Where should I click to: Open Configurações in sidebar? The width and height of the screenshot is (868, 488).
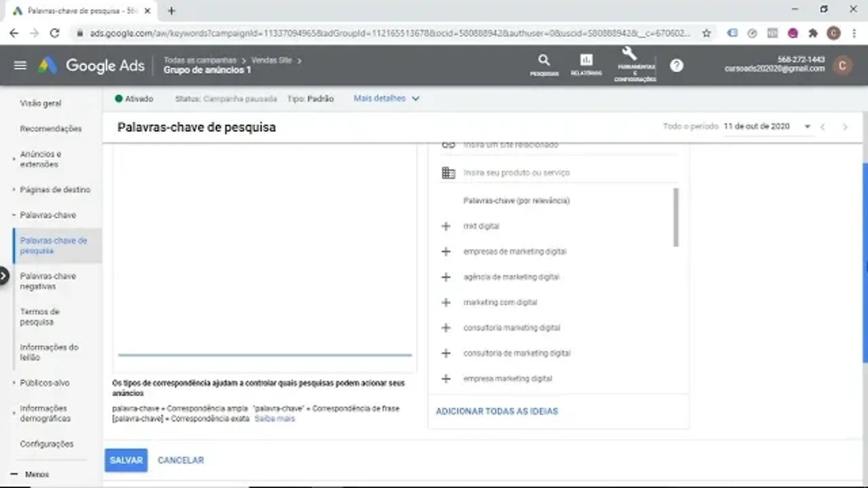(x=47, y=444)
